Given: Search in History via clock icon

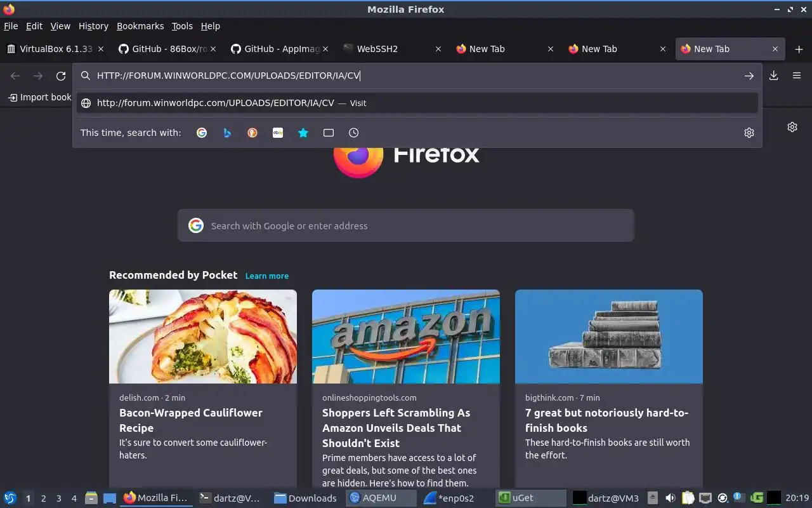Looking at the screenshot, I should click(x=354, y=133).
